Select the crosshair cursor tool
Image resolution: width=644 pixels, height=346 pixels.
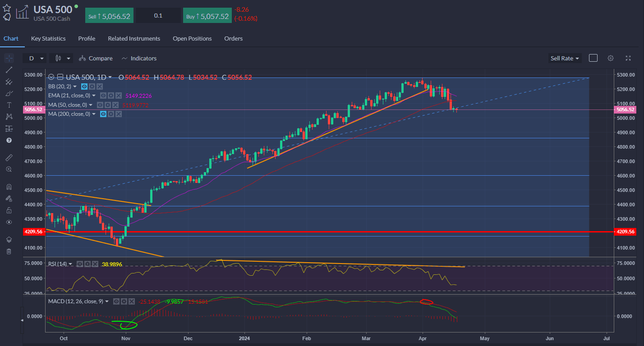[x=9, y=58]
